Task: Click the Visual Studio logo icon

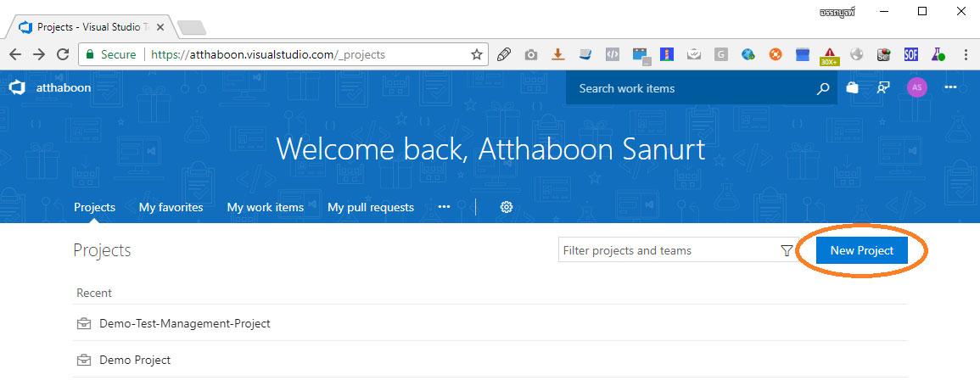Action: tap(17, 87)
